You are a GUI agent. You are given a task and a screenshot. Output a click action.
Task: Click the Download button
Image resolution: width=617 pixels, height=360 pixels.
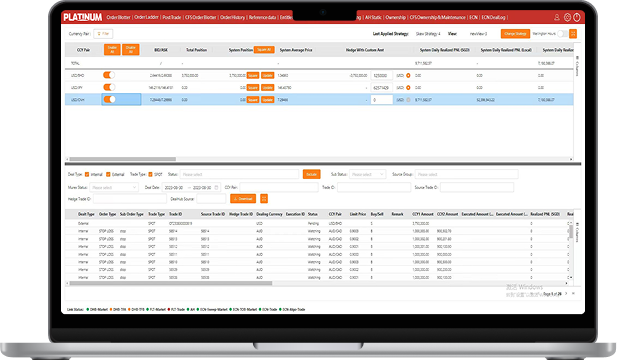pos(243,199)
